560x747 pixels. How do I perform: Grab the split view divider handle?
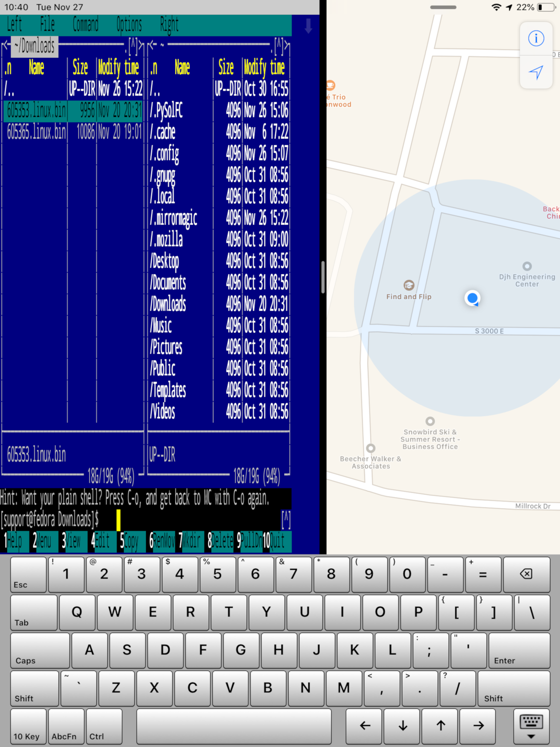[x=323, y=277]
